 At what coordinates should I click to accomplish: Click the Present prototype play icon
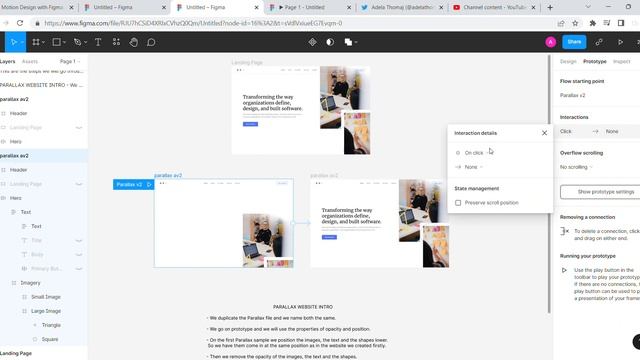click(x=620, y=42)
